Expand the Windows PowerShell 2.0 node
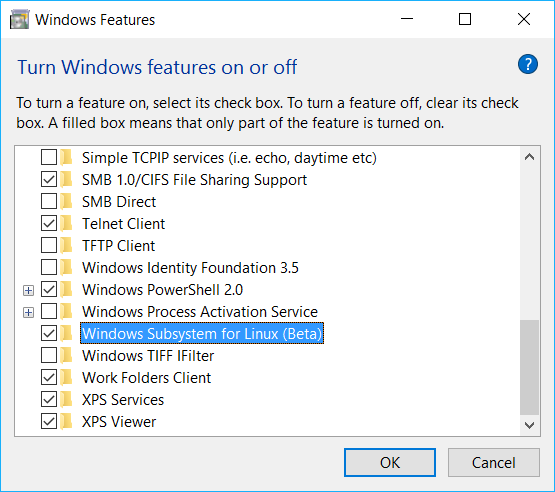The height and width of the screenshot is (492, 555). coord(28,291)
